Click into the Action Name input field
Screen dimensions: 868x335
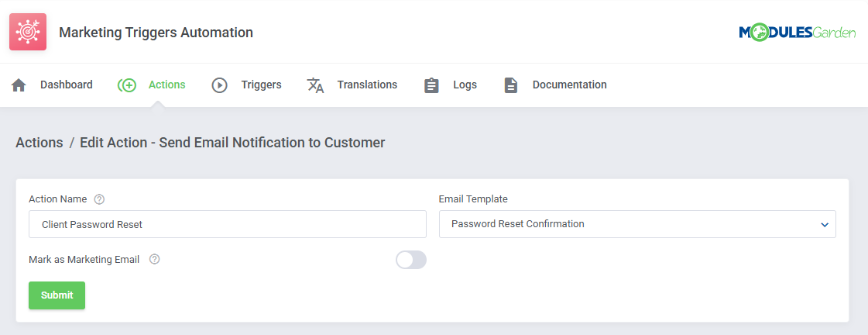click(228, 224)
